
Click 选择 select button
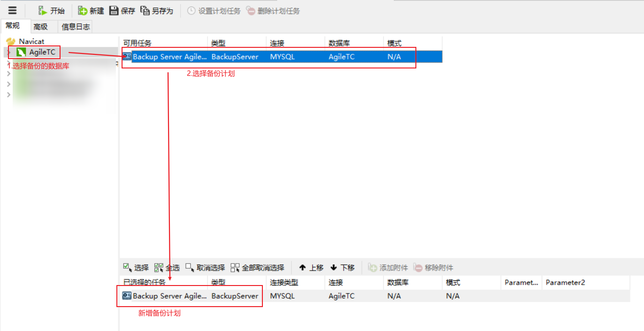click(136, 268)
